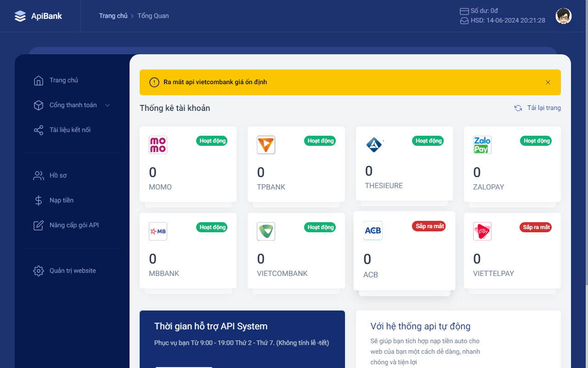Click Hoạt động badge on MBBANK card
Screen dimensions: 588x368
tap(212, 227)
